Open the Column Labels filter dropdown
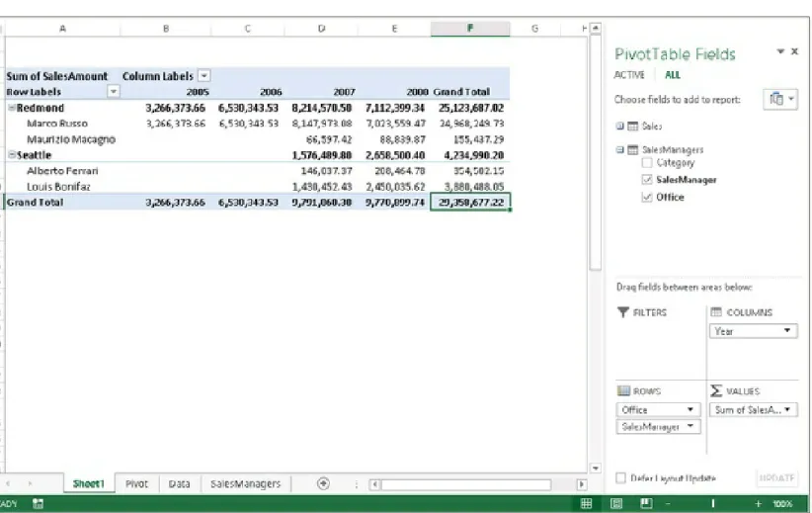 point(204,76)
